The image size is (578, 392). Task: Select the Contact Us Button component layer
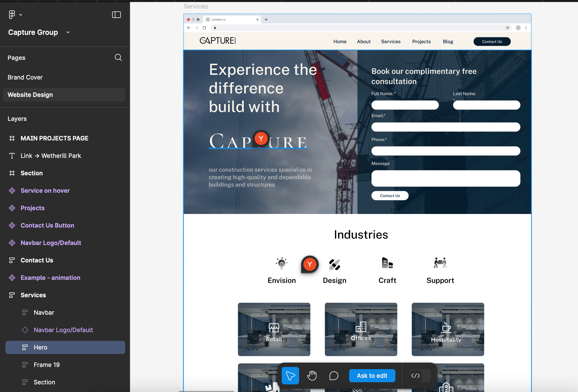tap(47, 225)
